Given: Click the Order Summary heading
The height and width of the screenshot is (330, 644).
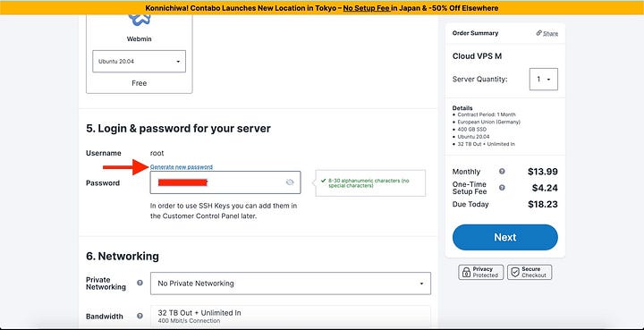Looking at the screenshot, I should (475, 33).
